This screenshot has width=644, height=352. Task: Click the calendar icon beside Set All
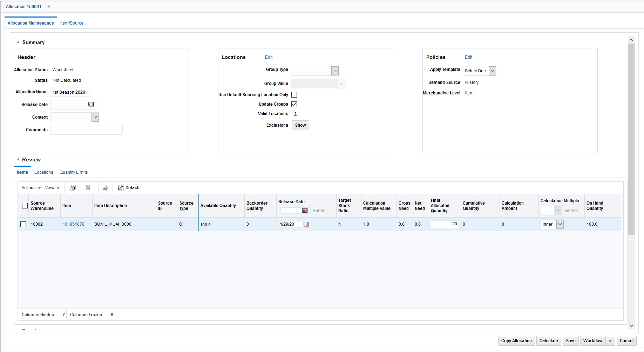point(305,210)
